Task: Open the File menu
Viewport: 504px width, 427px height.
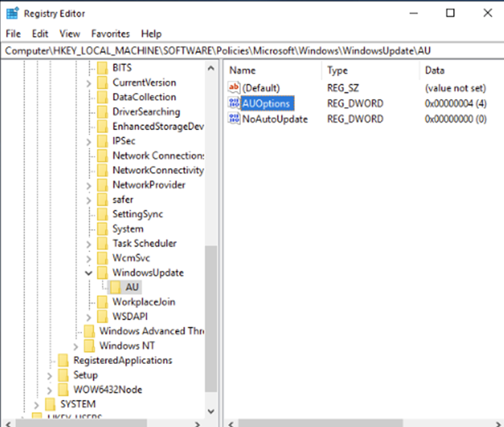Action: pos(13,34)
